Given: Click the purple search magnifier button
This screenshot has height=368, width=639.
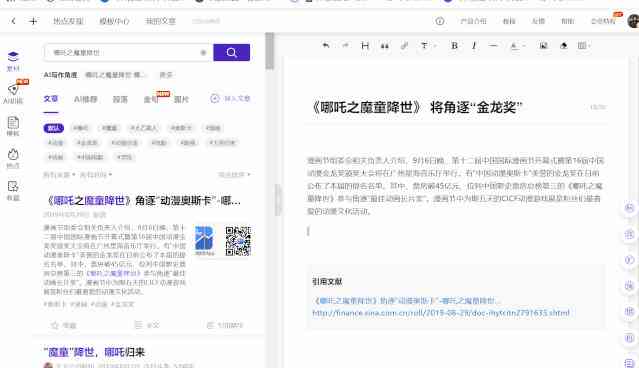Looking at the screenshot, I should 231,53.
